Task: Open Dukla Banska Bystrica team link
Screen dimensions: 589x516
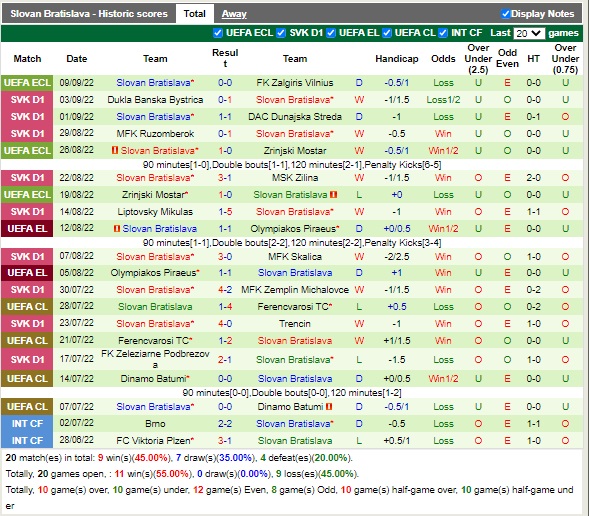Action: coord(155,100)
